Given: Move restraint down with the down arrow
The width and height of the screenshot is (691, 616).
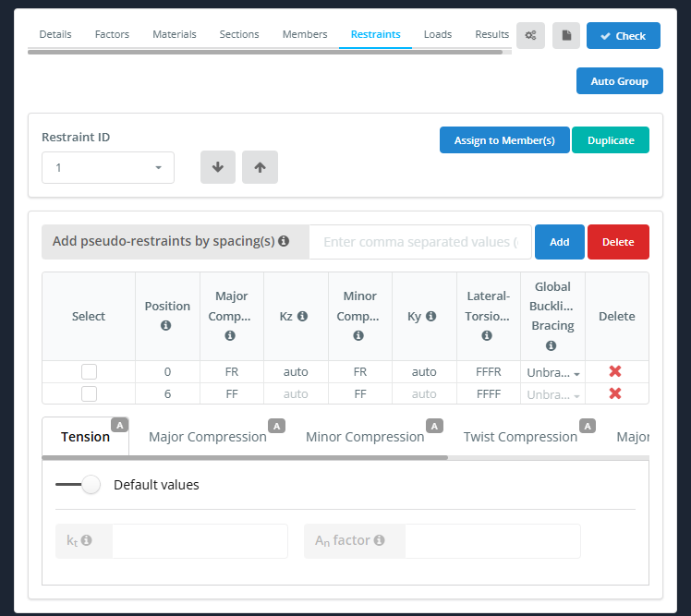Looking at the screenshot, I should tap(218, 167).
